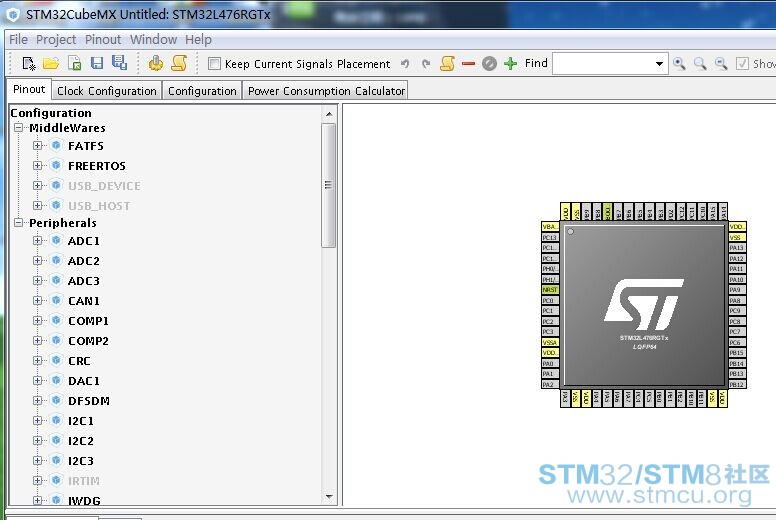Screen dimensions: 776x520
Task: Click the Save Project floppy icon
Action: (97, 63)
